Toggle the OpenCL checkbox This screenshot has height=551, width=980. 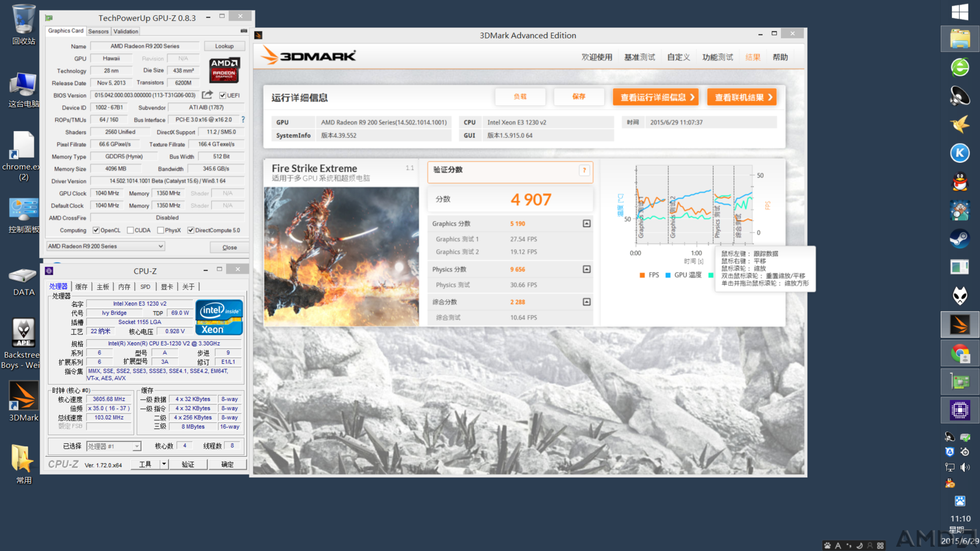tap(96, 230)
